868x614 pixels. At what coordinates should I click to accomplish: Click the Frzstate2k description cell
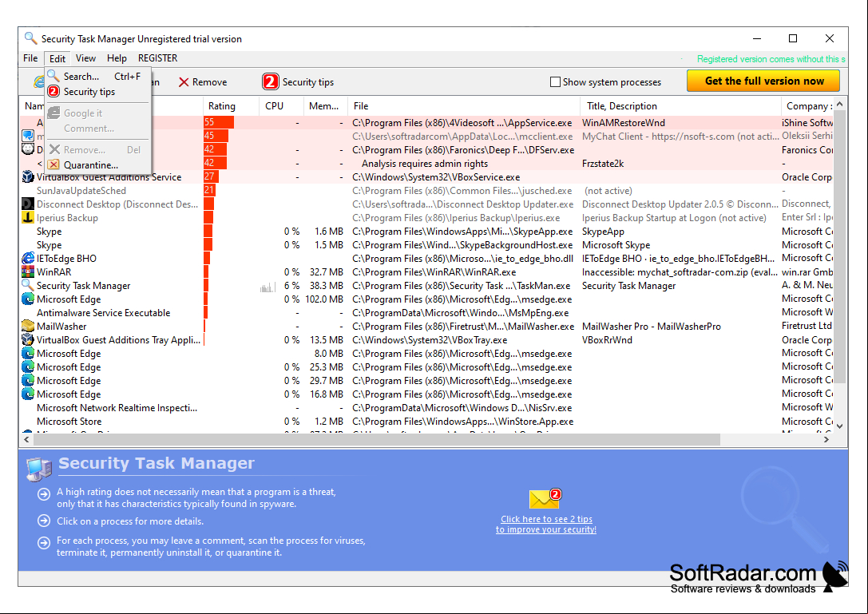point(603,164)
